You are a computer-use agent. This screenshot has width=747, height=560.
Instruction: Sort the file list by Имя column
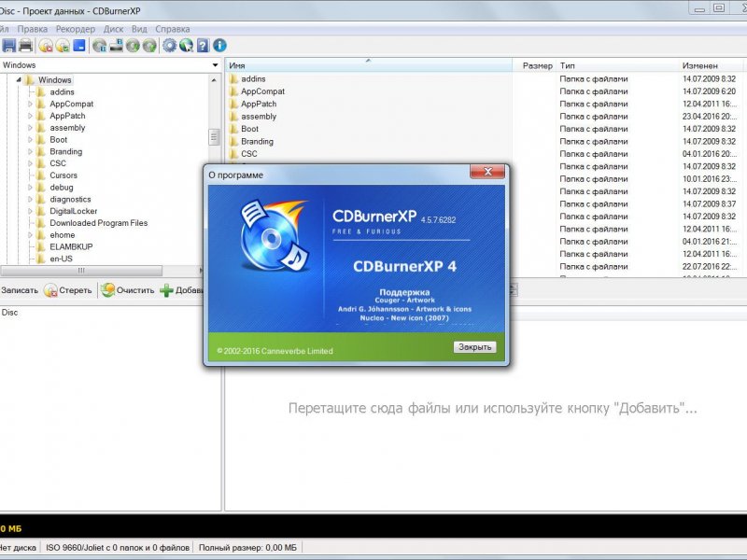368,65
